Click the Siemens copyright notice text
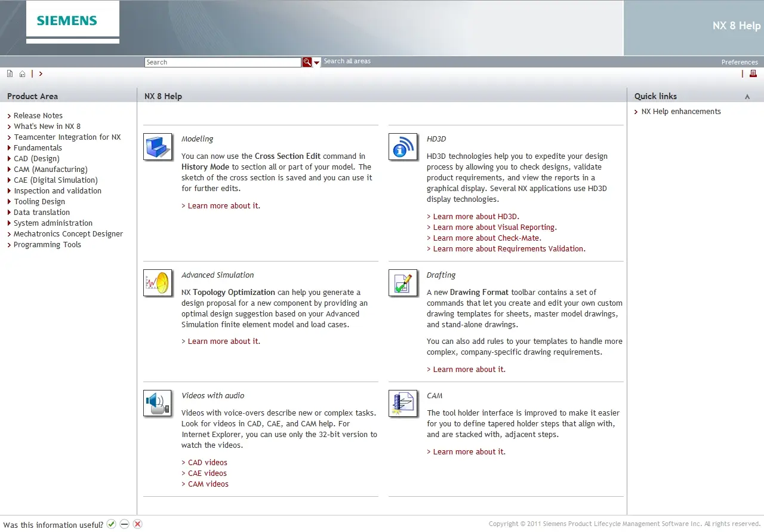Image resolution: width=764 pixels, height=532 pixels. click(624, 524)
